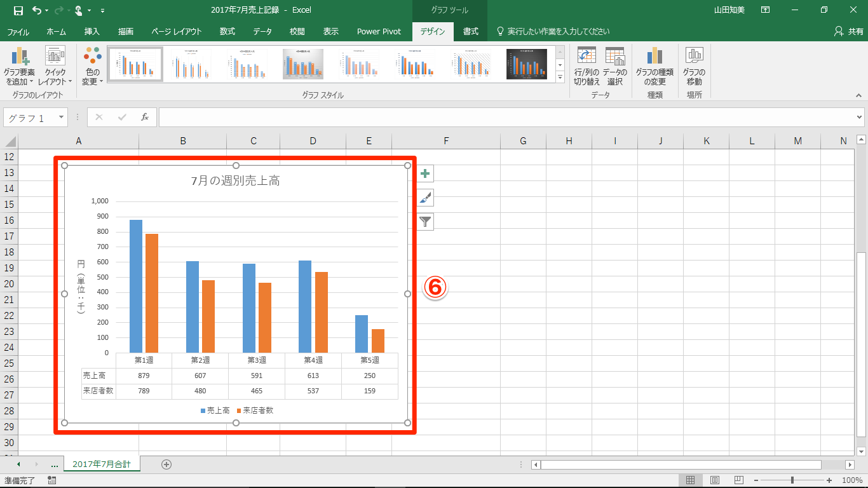Open the Formulas (数式) tab
Image resolution: width=868 pixels, height=488 pixels.
click(227, 31)
